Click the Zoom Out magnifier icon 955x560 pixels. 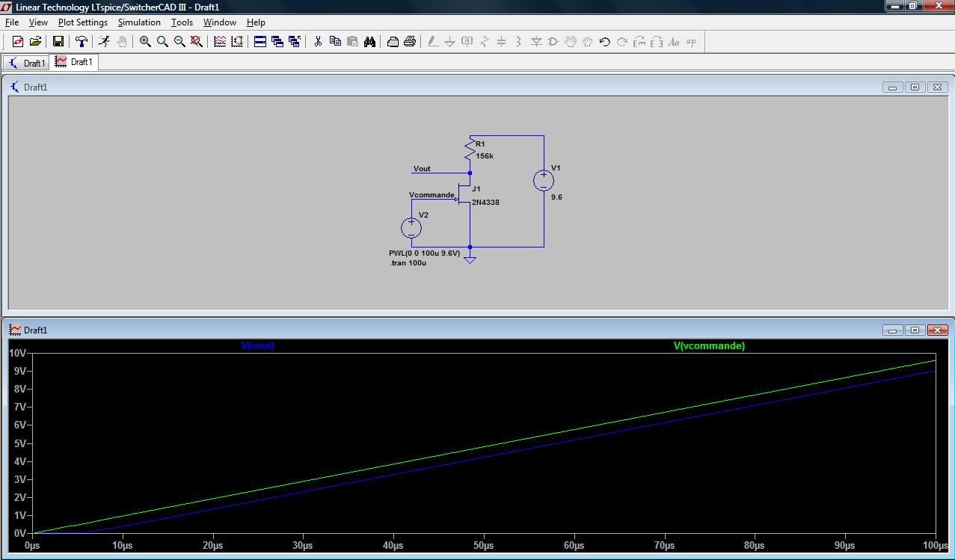click(x=179, y=42)
